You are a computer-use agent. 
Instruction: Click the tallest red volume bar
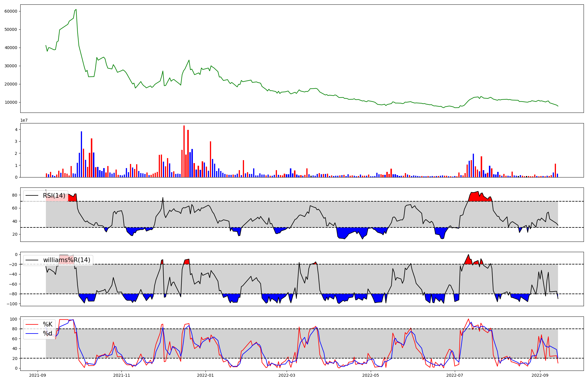coord(184,151)
